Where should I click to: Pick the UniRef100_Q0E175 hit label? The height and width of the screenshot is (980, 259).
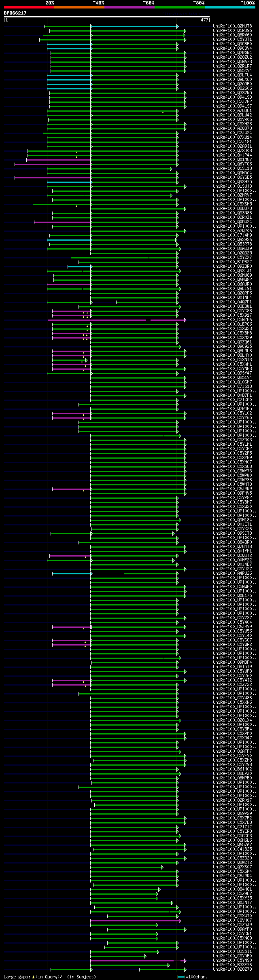pyautogui.click(x=232, y=596)
